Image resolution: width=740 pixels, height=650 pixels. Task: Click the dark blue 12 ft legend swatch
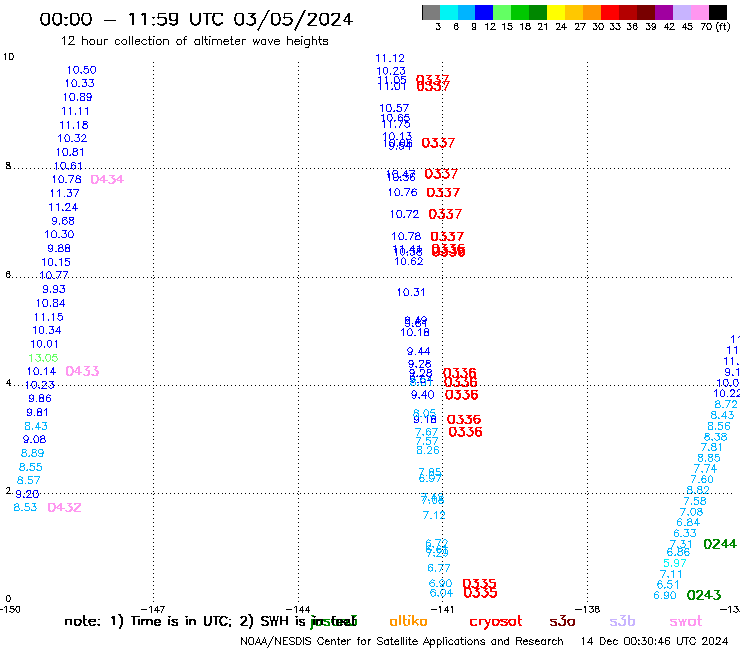click(484, 12)
